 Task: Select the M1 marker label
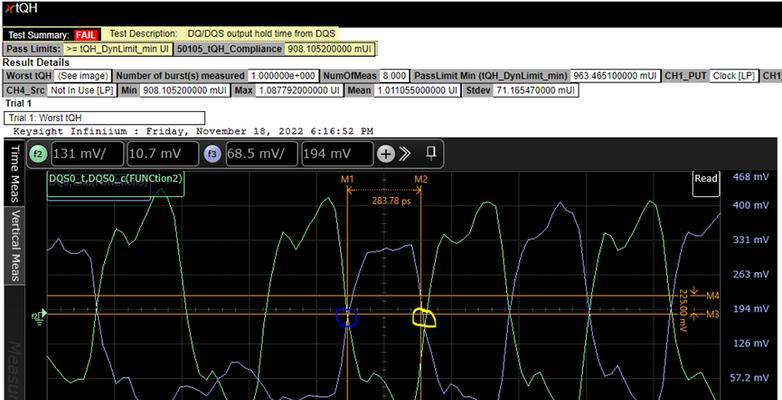tap(347, 179)
